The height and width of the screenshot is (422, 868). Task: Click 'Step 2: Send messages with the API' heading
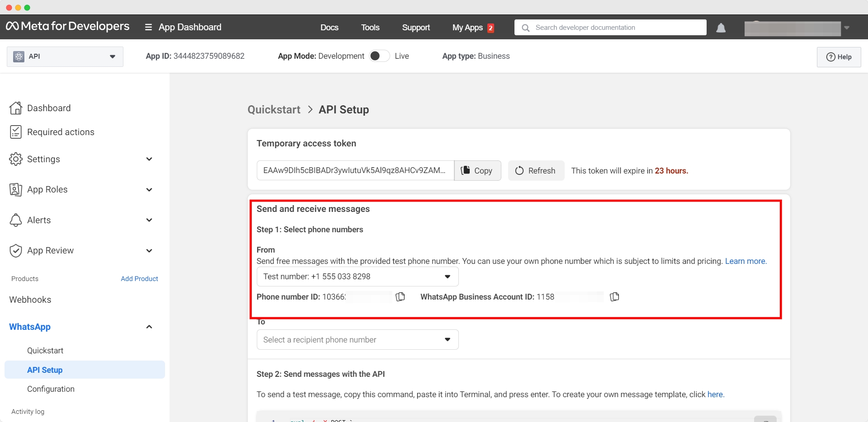[x=321, y=374]
